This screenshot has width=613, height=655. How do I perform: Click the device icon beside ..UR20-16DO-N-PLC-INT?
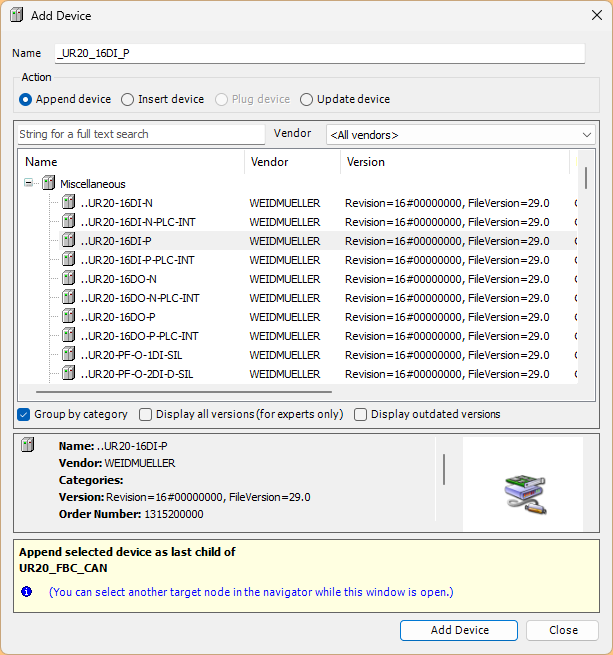[69, 297]
